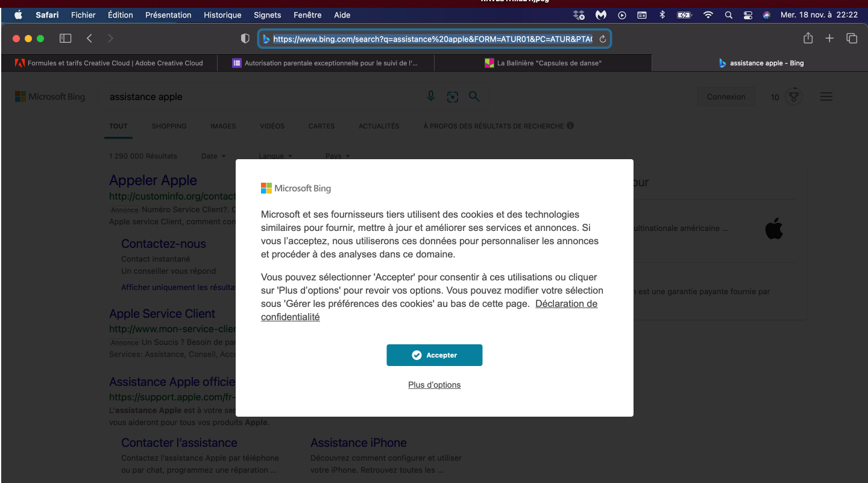This screenshot has height=483, width=868.
Task: Go back to the previous page in Safari
Action: point(89,39)
